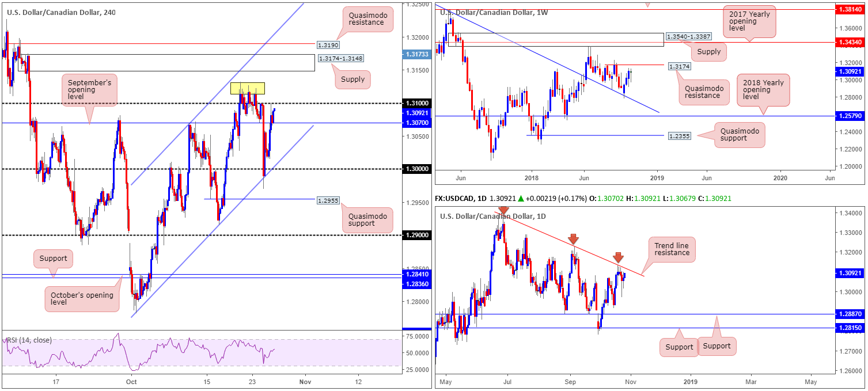868x391 pixels.
Task: Select the 'Quasimodo resistance' callout on the 240 chart
Action: (x=369, y=18)
